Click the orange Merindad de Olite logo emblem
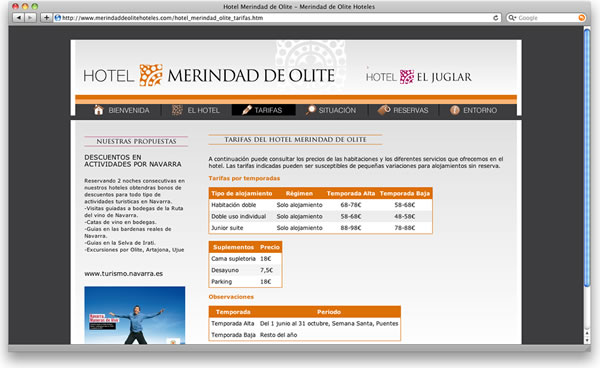Image resolution: width=600 pixels, height=368 pixels. (x=151, y=75)
